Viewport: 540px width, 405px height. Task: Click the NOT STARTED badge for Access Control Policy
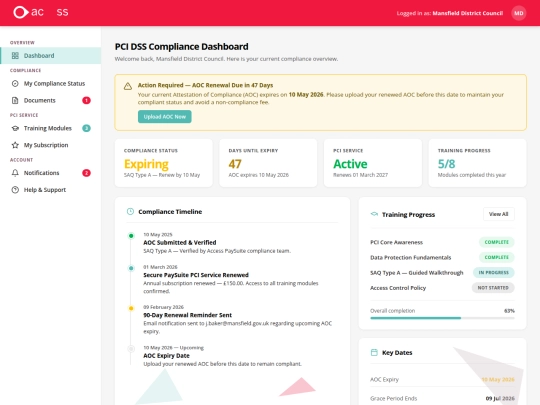[x=493, y=288]
